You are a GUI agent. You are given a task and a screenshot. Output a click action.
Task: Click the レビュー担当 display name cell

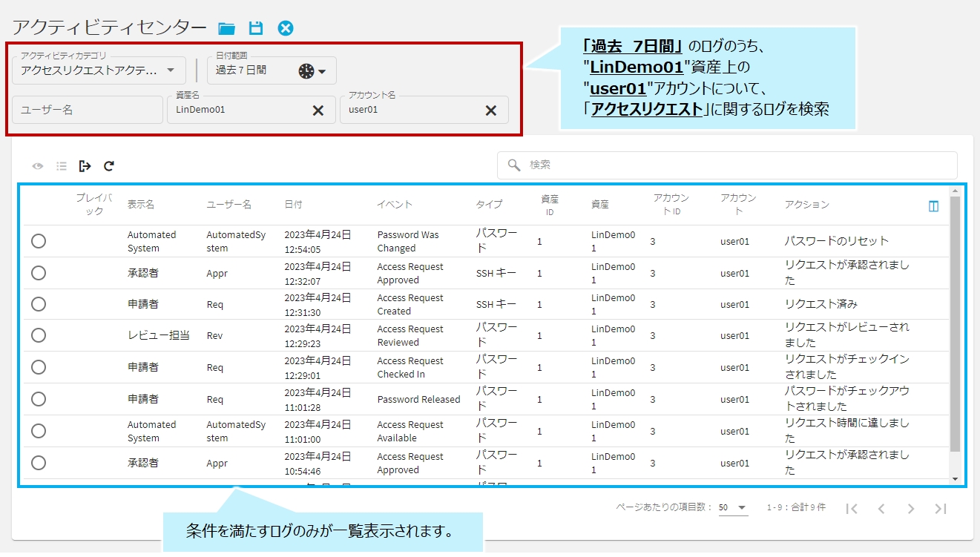click(159, 335)
